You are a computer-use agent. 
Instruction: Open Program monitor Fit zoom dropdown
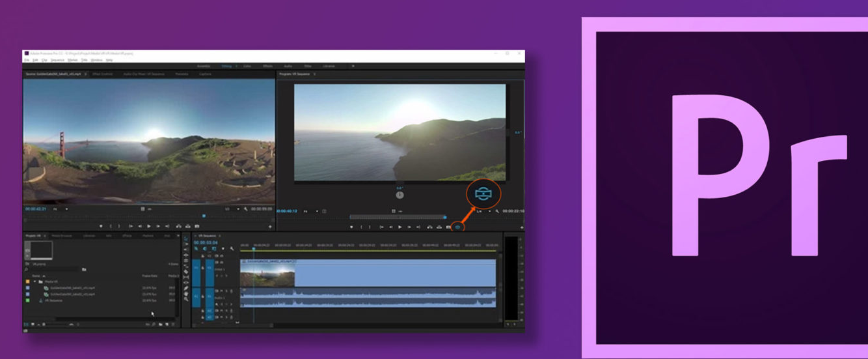(x=311, y=211)
